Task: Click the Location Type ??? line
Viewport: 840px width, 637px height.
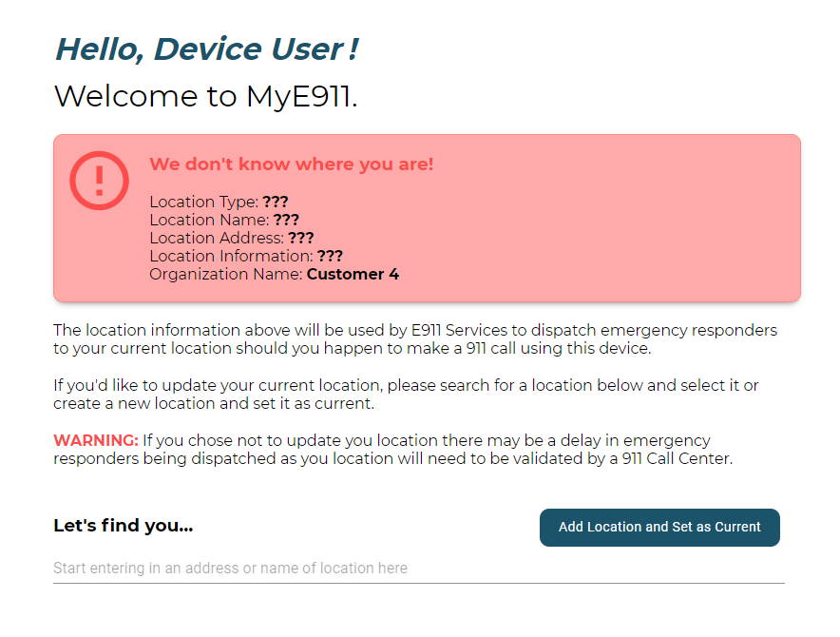Action: pyautogui.click(x=219, y=202)
